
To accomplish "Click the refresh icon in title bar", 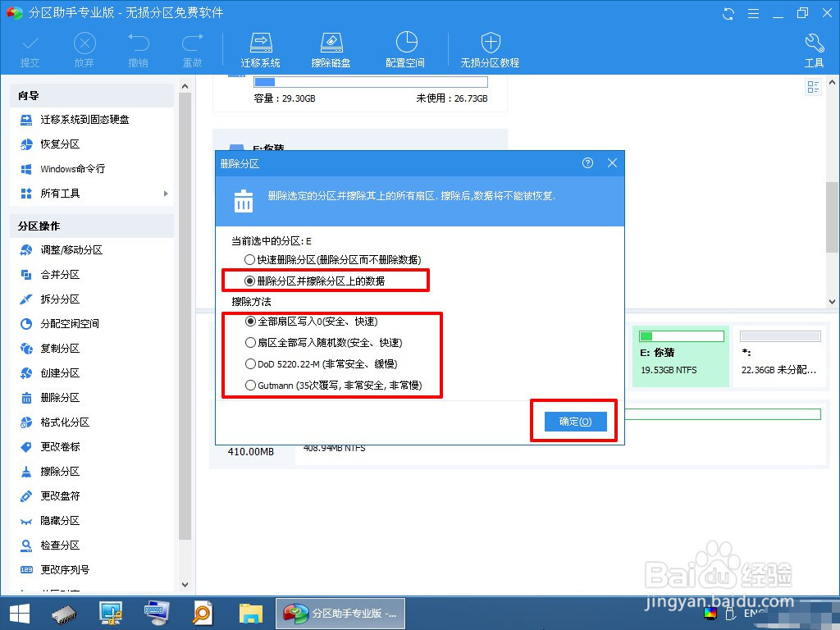I will 728,14.
